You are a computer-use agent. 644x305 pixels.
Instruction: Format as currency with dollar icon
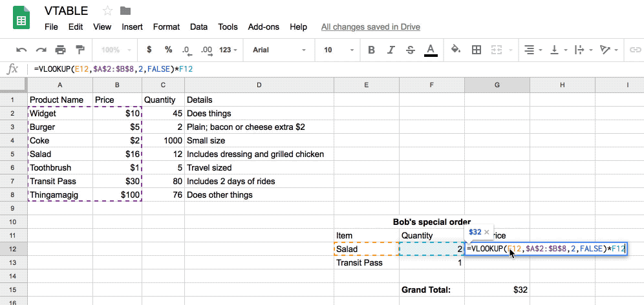149,50
